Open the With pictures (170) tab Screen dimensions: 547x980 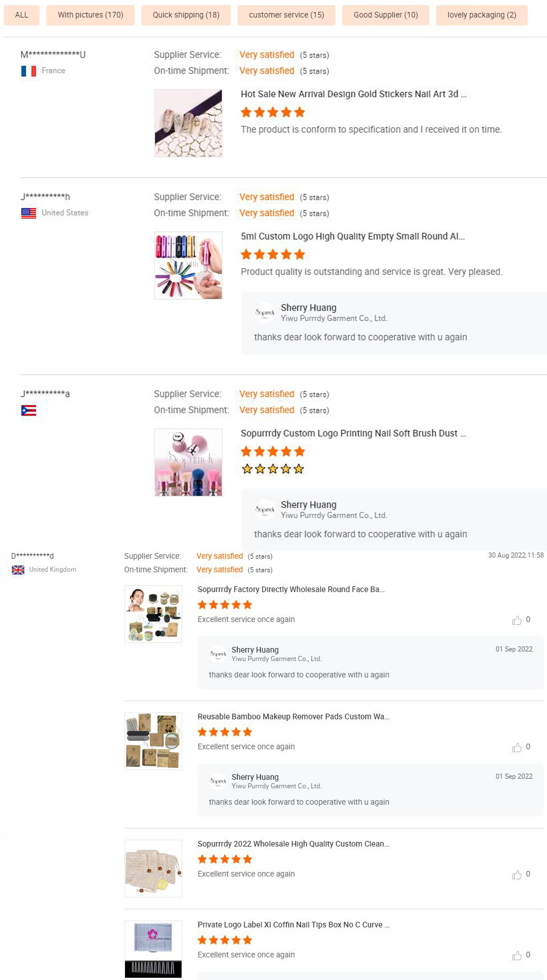click(90, 15)
